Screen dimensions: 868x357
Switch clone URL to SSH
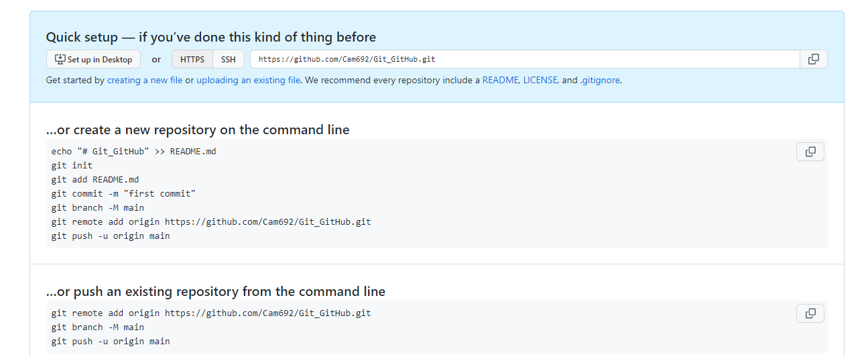(229, 59)
